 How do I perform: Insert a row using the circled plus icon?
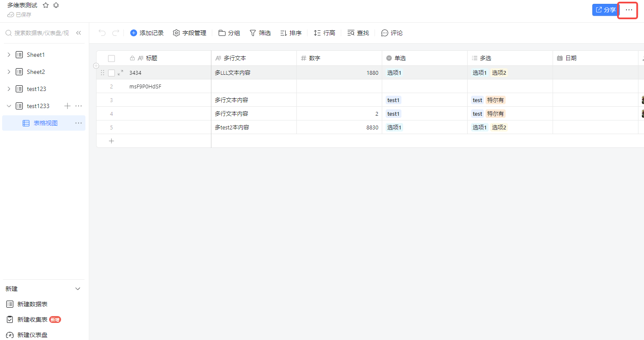96,66
